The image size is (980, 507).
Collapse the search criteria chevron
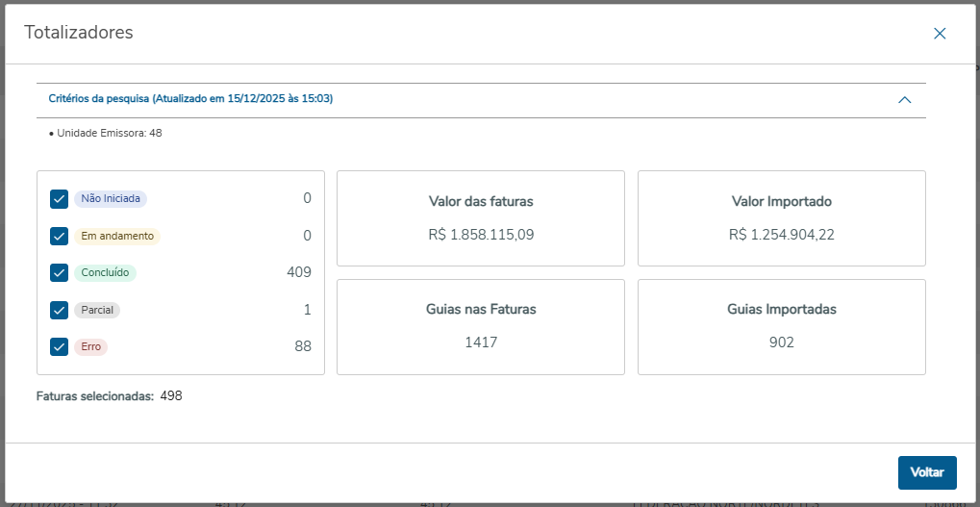[904, 99]
